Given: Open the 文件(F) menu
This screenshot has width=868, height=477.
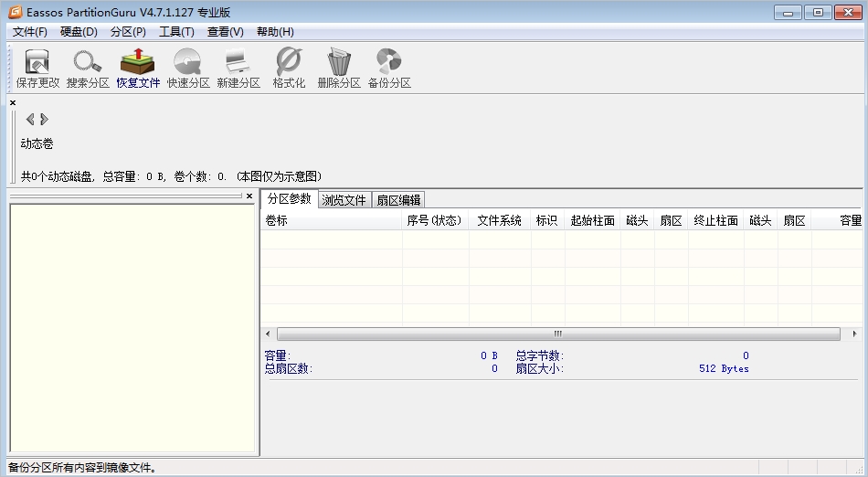Looking at the screenshot, I should point(30,32).
